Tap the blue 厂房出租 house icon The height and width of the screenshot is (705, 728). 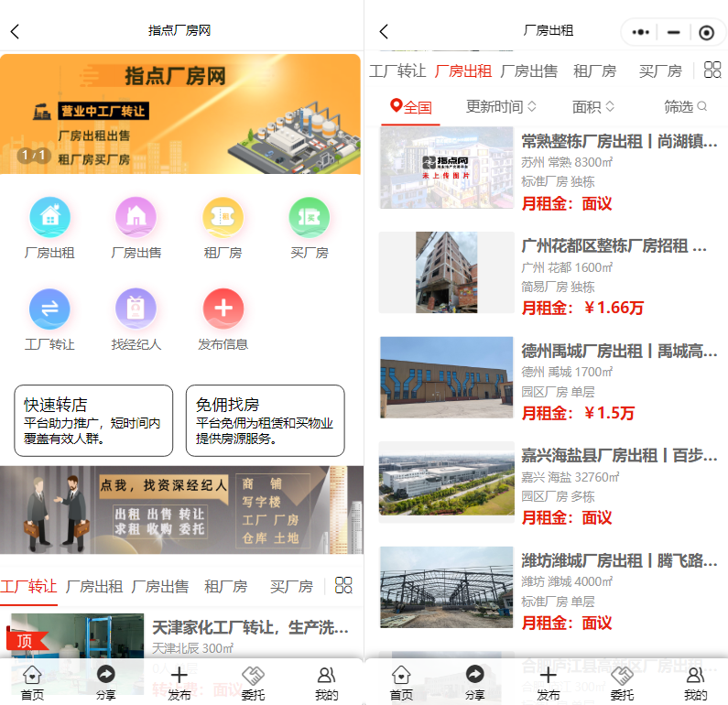49,217
